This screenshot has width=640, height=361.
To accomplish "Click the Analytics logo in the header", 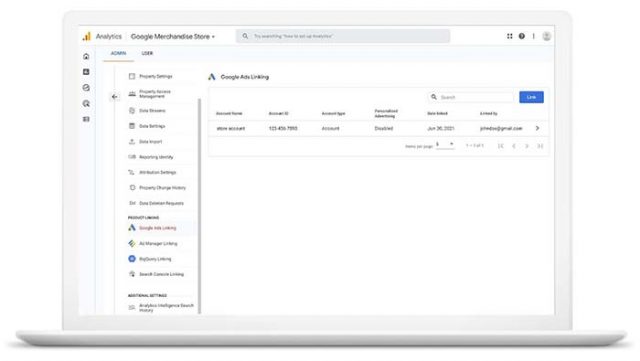I will [87, 36].
